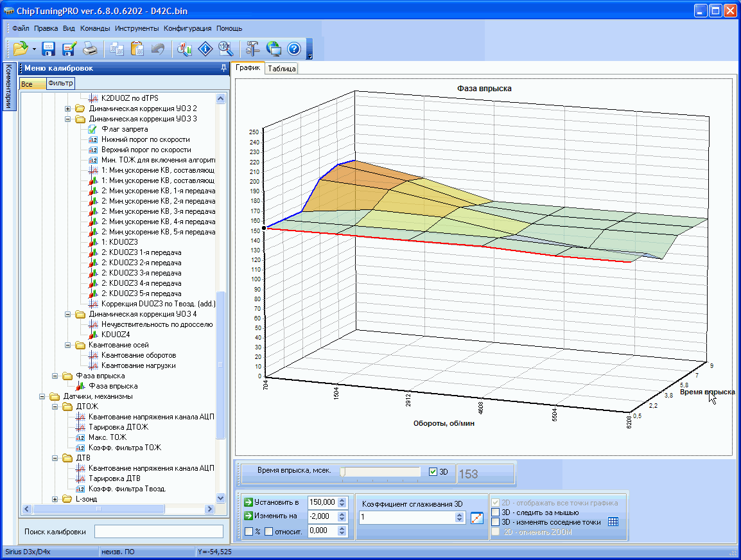This screenshot has width=741, height=560.
Task: Click the blue grid neighboring points icon
Action: [613, 522]
